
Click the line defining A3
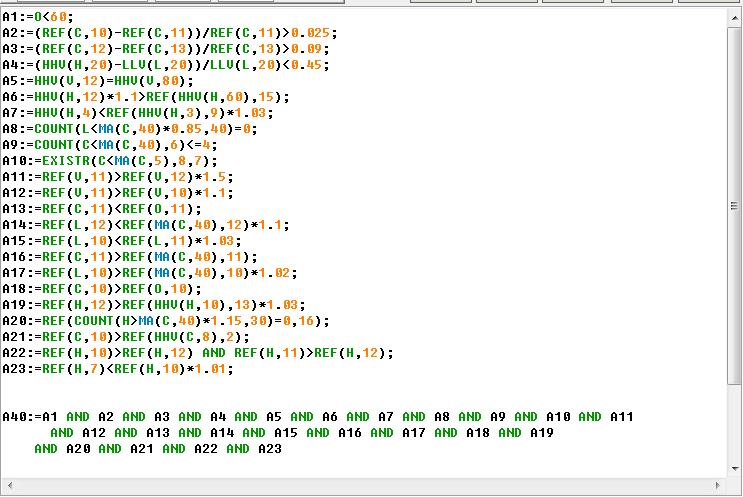tap(166, 49)
